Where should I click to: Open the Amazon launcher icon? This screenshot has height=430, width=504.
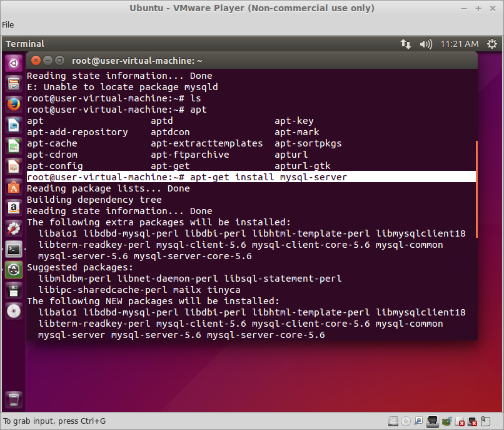pos(14,208)
